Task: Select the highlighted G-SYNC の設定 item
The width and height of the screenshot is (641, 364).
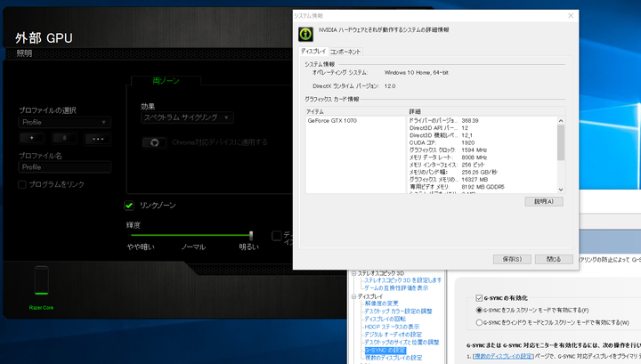Action: click(385, 350)
